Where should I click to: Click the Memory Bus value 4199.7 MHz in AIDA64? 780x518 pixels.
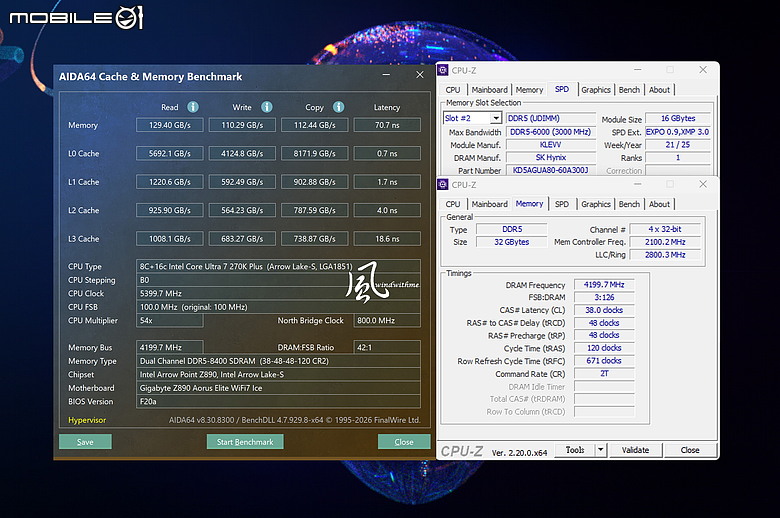tap(170, 347)
